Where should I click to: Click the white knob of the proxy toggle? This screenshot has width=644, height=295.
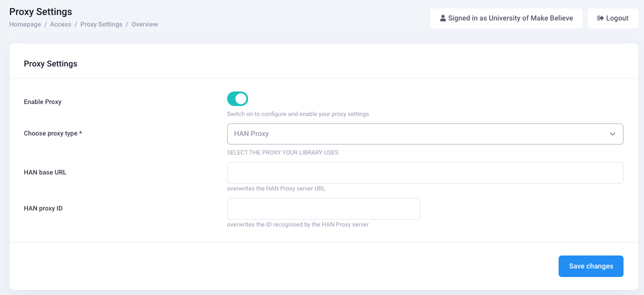[241, 98]
